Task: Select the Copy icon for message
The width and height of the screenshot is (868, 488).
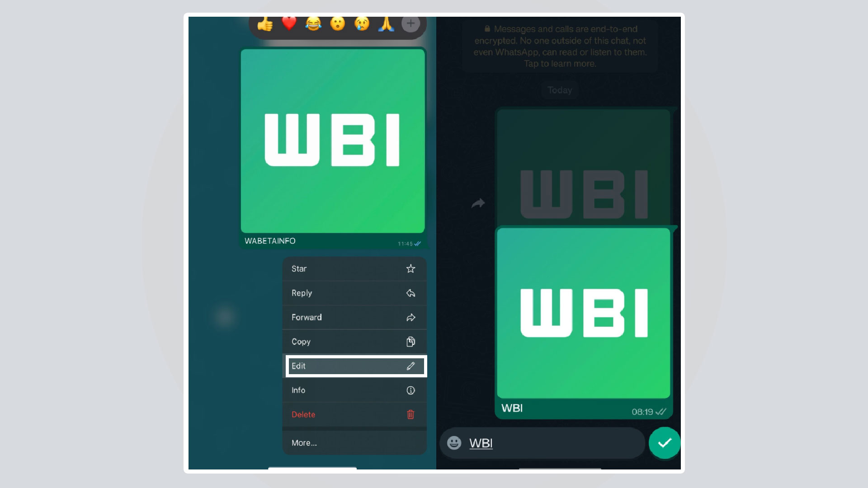Action: click(411, 342)
